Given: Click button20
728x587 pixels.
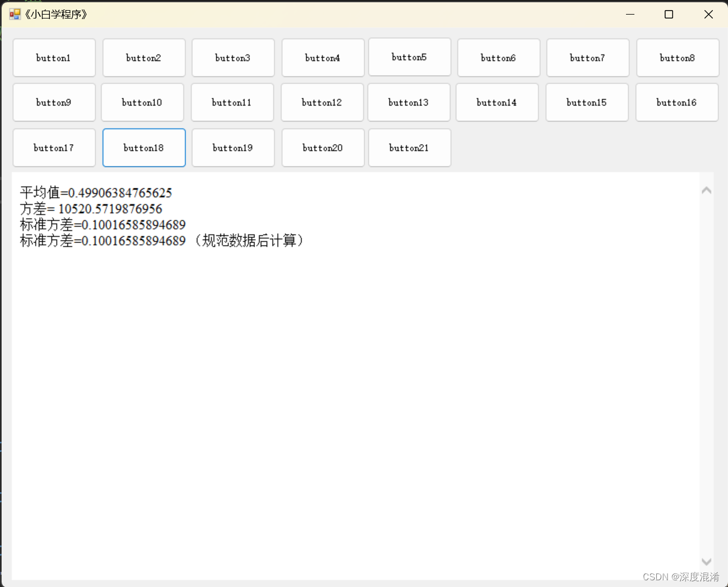Looking at the screenshot, I should click(x=323, y=148).
